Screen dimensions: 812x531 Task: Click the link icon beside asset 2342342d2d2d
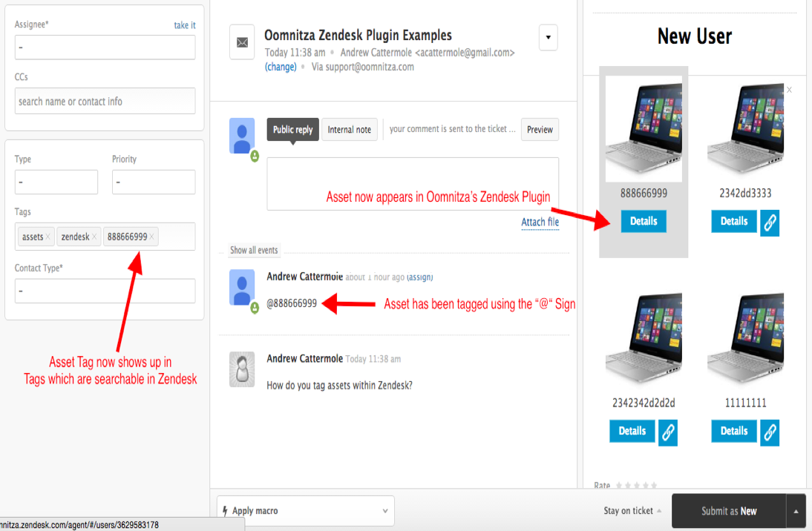[668, 432]
